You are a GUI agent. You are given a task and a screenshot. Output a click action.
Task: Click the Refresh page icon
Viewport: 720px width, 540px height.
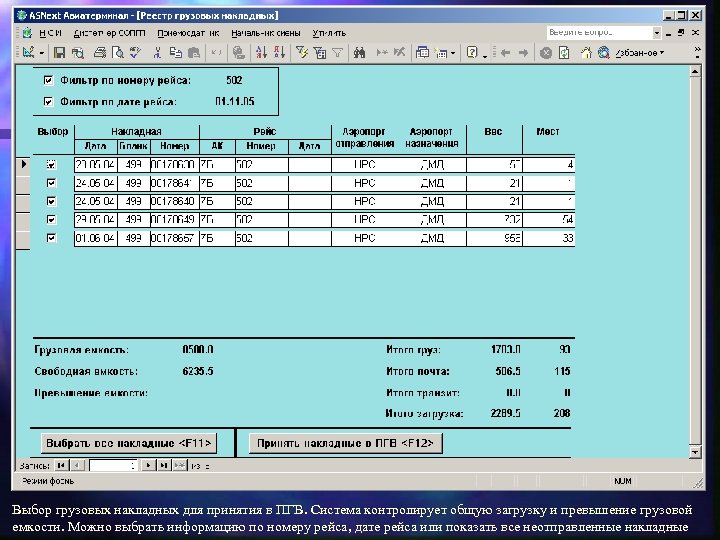(564, 53)
